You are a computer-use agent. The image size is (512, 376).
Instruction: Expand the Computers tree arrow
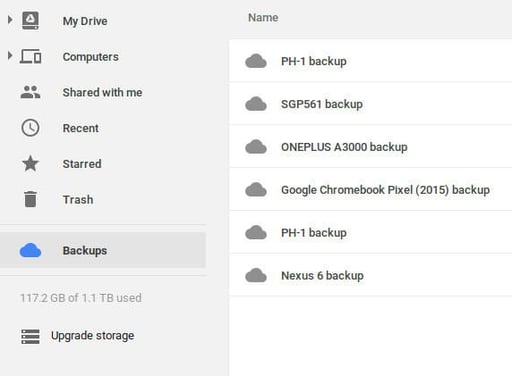[x=10, y=55]
